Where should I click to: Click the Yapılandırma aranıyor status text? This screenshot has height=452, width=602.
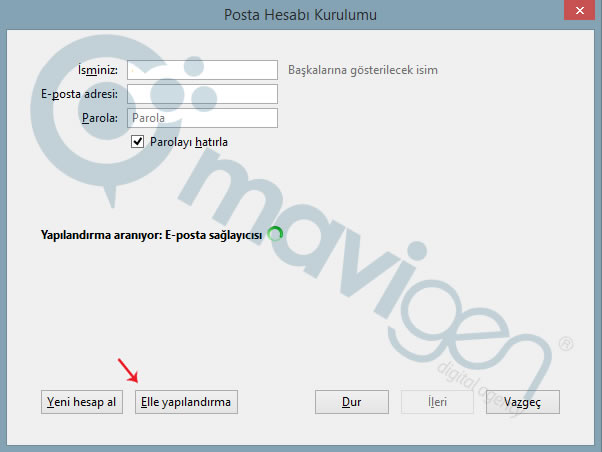coord(151,235)
